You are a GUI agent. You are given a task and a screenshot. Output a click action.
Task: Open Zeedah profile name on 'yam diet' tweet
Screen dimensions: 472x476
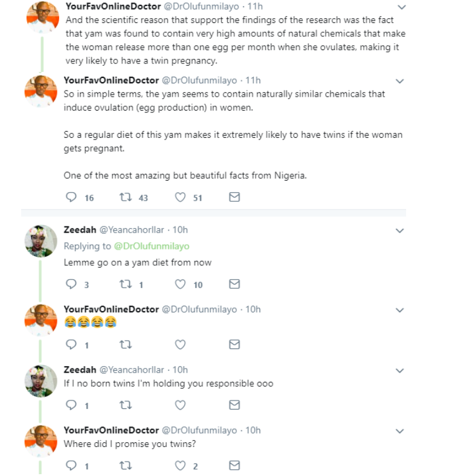(80, 230)
